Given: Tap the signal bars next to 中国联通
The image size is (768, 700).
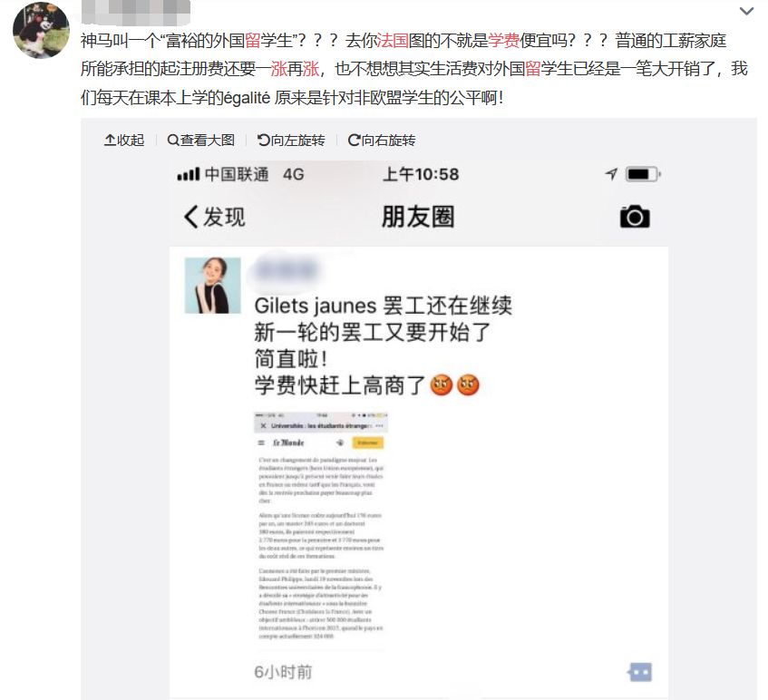Looking at the screenshot, I should [189, 174].
